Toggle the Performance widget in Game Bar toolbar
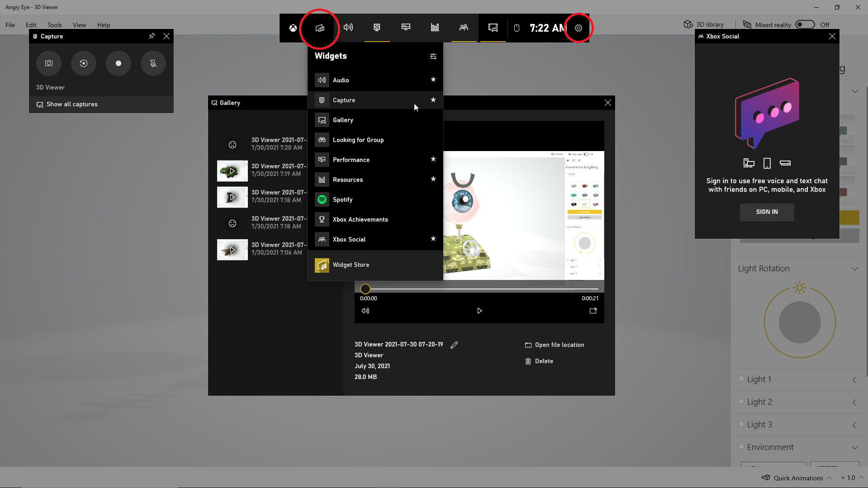The width and height of the screenshot is (868, 488). pos(406,28)
